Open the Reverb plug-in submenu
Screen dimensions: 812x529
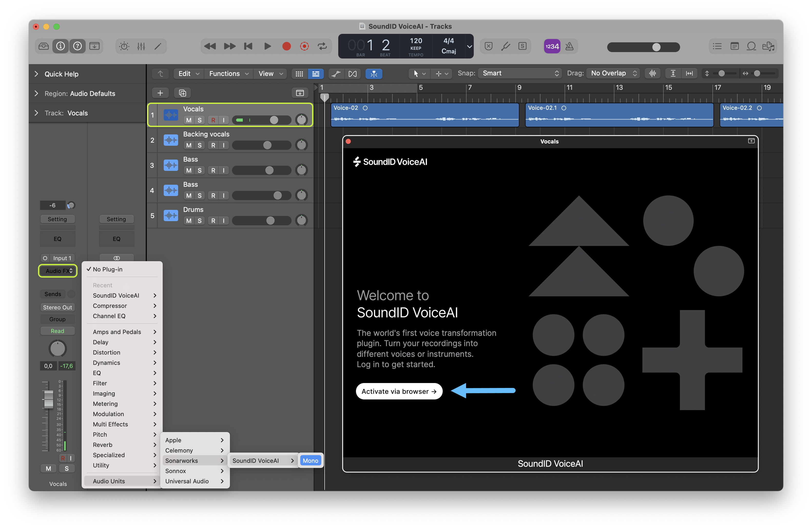(122, 445)
